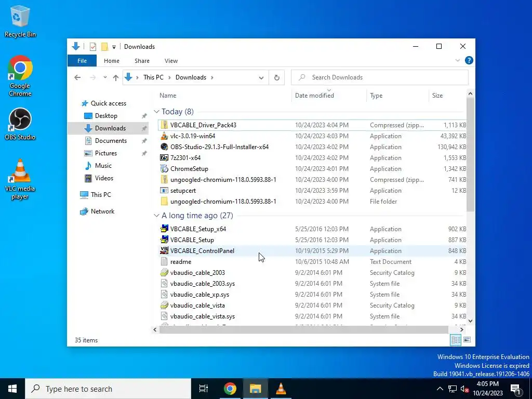Click the vertical scrollbar down arrow
This screenshot has height=399, width=532.
coord(471,321)
